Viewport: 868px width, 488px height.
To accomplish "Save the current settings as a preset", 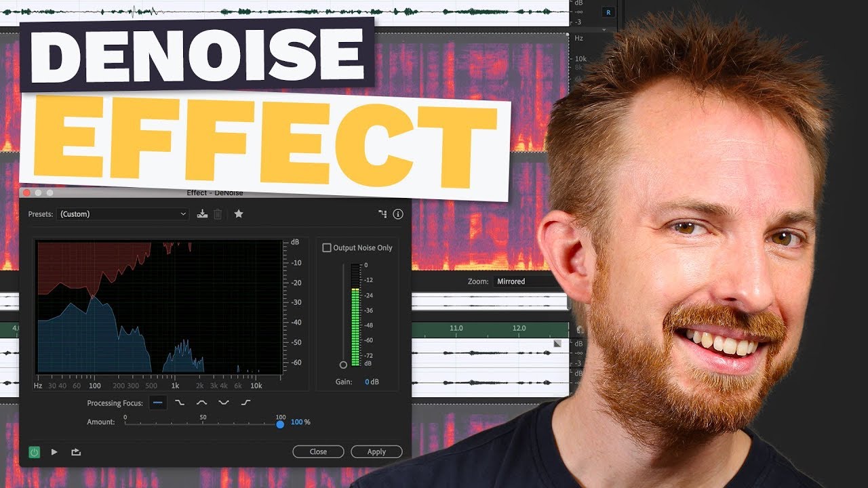I will tap(202, 214).
